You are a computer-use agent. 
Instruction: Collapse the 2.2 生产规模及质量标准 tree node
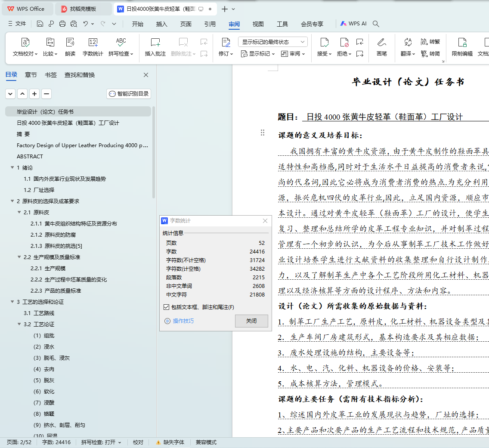pyautogui.click(x=19, y=257)
